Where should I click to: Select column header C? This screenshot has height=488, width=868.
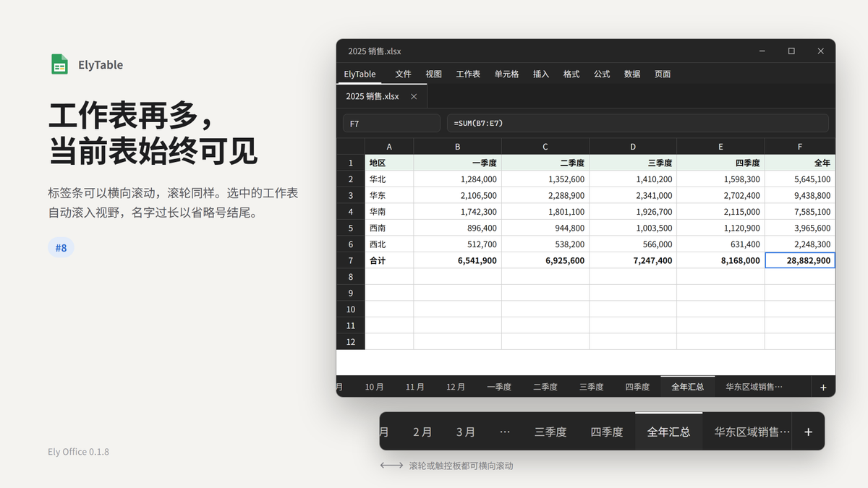pyautogui.click(x=545, y=147)
